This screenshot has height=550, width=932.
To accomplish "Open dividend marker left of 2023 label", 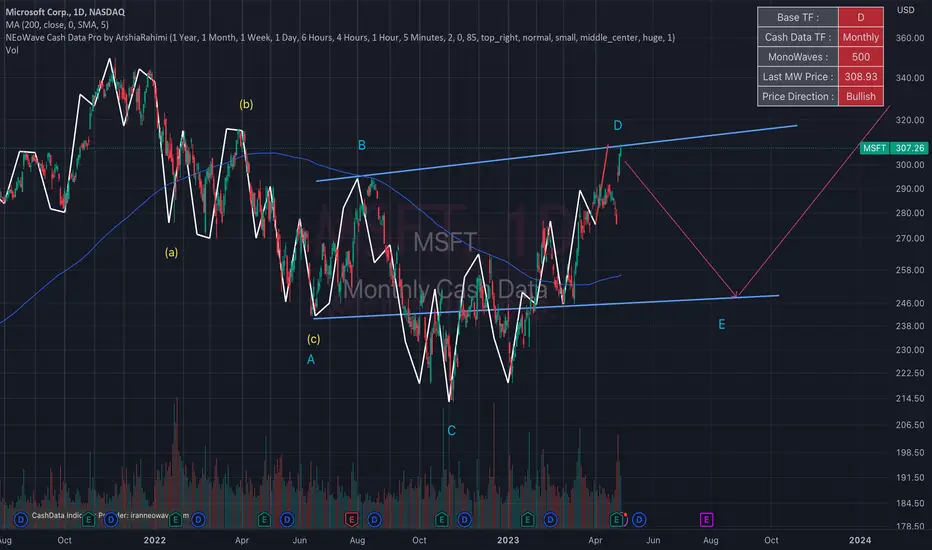I will pos(464,520).
